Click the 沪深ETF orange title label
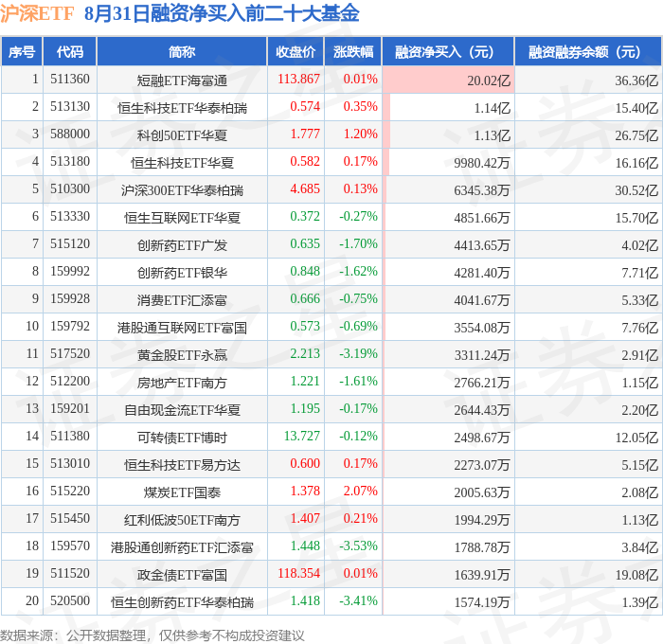 coord(37,13)
